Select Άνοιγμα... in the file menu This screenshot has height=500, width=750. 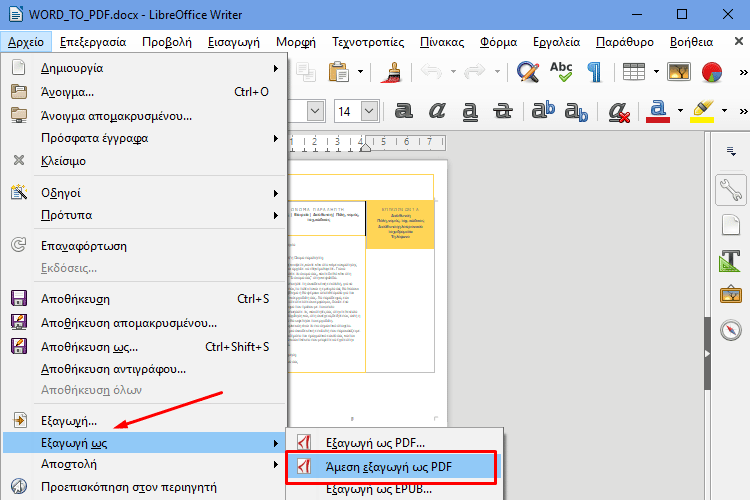(144, 92)
